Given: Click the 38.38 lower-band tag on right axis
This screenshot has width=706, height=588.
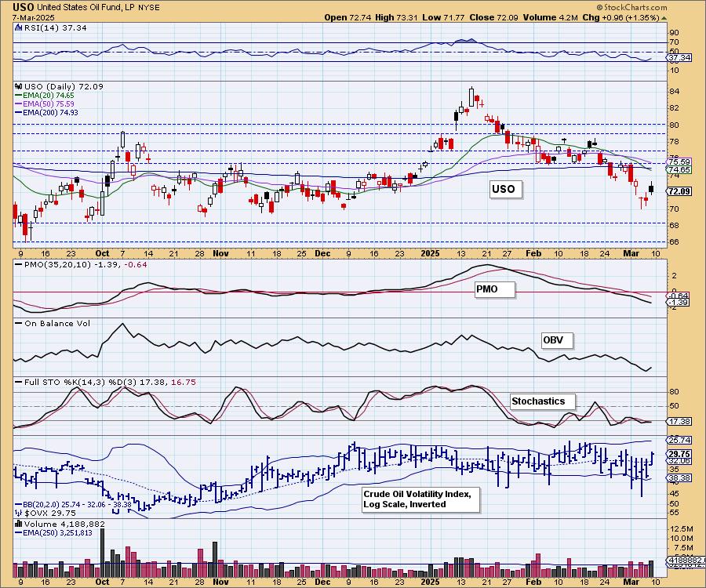Looking at the screenshot, I should (679, 477).
